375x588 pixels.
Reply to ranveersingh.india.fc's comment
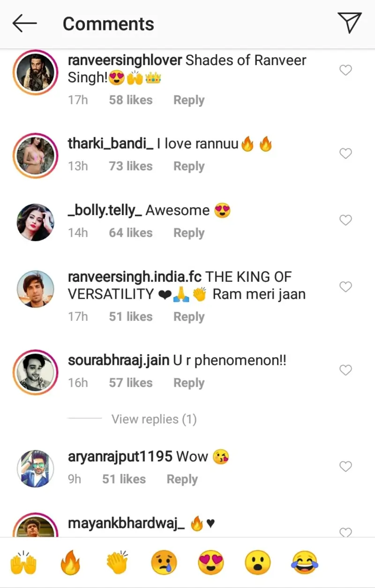click(x=188, y=317)
